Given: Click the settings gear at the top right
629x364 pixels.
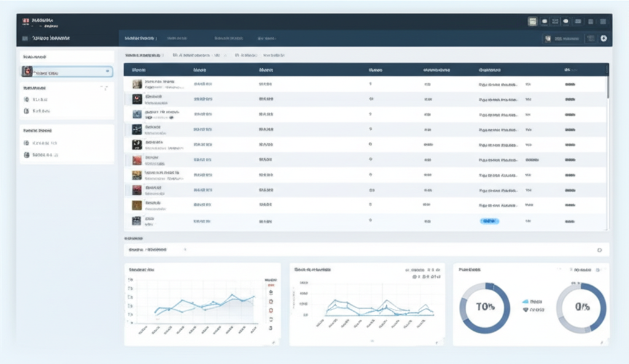Looking at the screenshot, I should tap(604, 37).
